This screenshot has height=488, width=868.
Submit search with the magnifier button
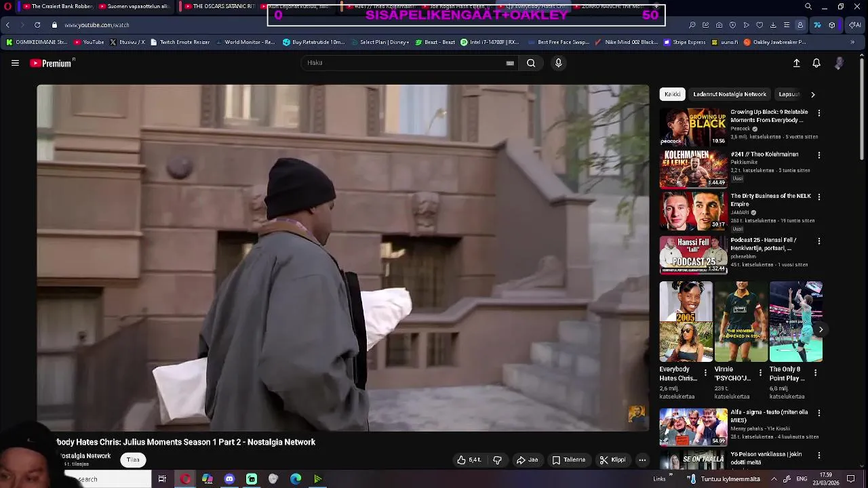pos(531,63)
